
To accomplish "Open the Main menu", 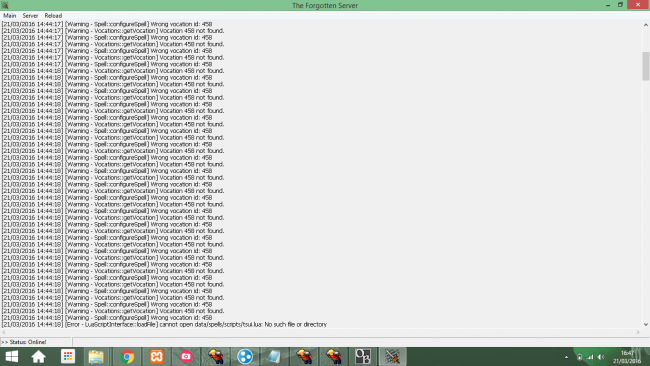I will pyautogui.click(x=10, y=16).
